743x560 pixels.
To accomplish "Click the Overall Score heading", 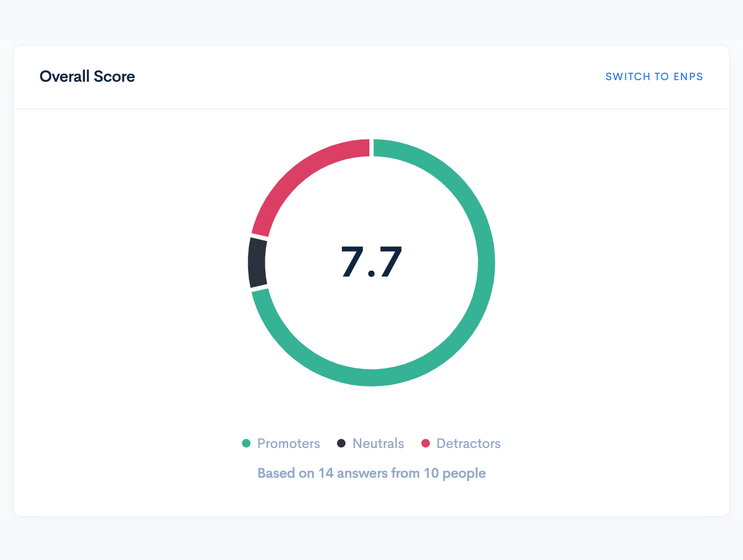I will click(x=87, y=76).
